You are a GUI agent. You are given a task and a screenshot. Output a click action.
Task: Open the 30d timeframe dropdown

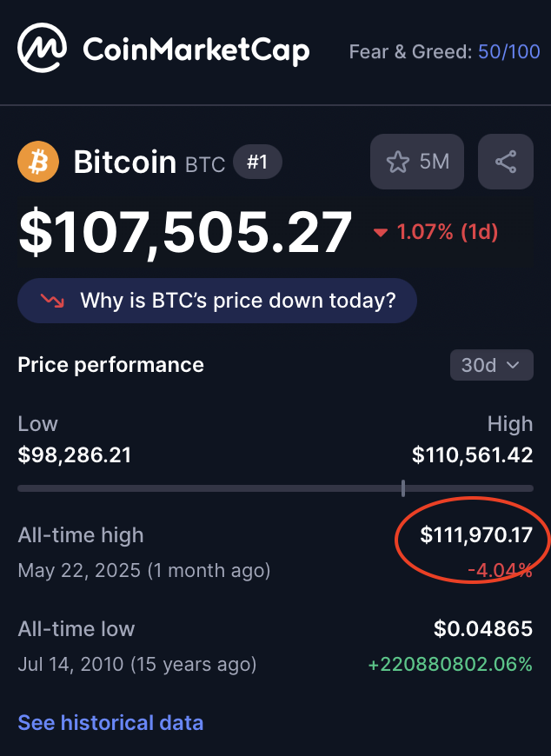coord(492,365)
